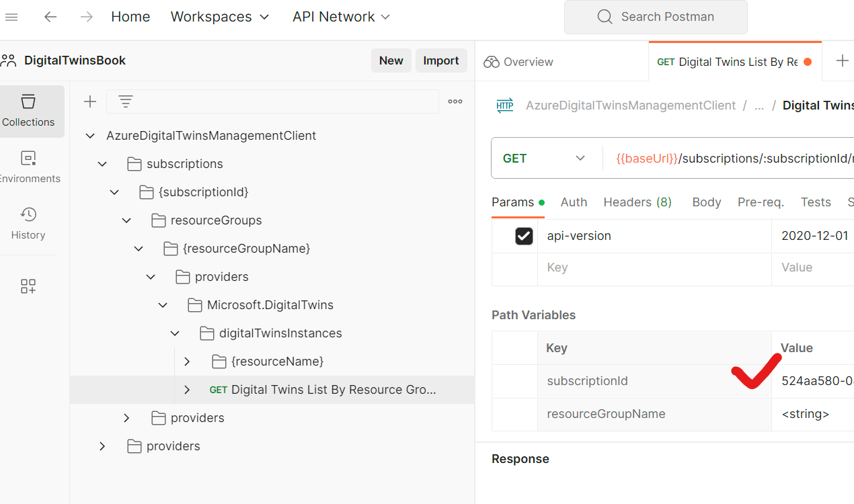Expand the breadcrumb ellipsis
This screenshot has width=854, height=504.
[x=759, y=106]
